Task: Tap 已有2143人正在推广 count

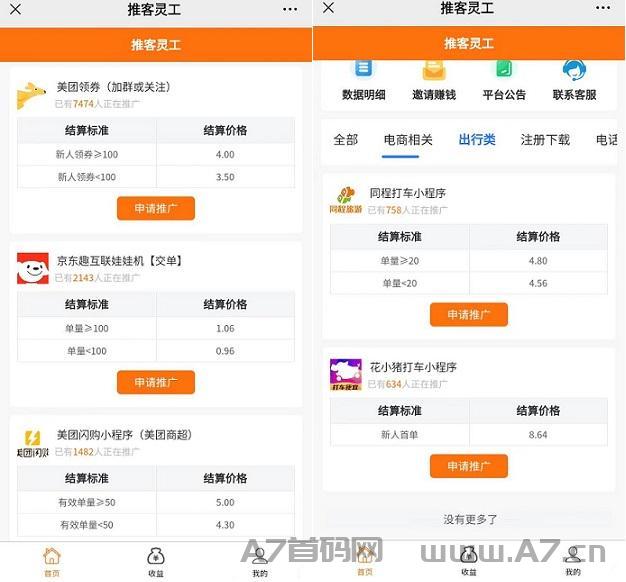Action: 97,278
